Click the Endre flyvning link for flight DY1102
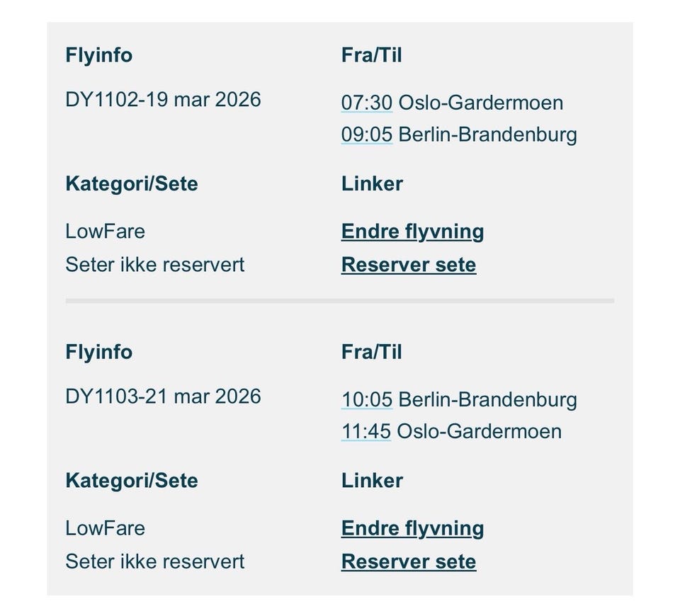The width and height of the screenshot is (680, 616). pyautogui.click(x=412, y=231)
